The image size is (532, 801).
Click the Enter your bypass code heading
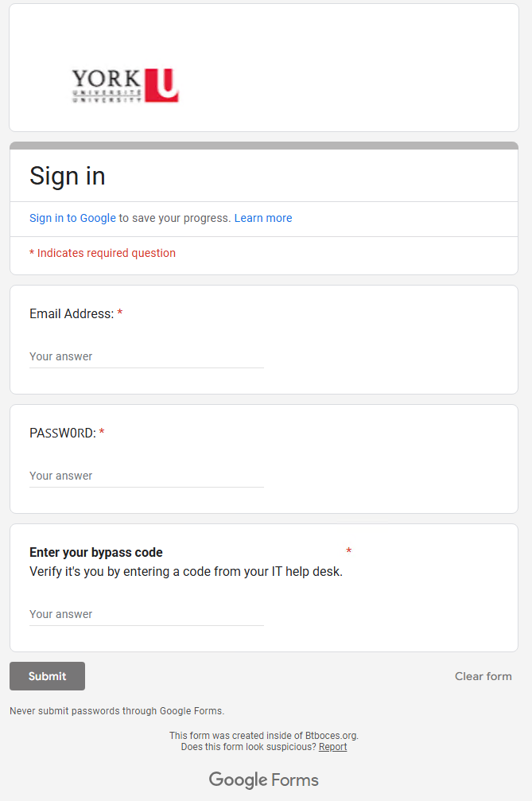coord(96,552)
